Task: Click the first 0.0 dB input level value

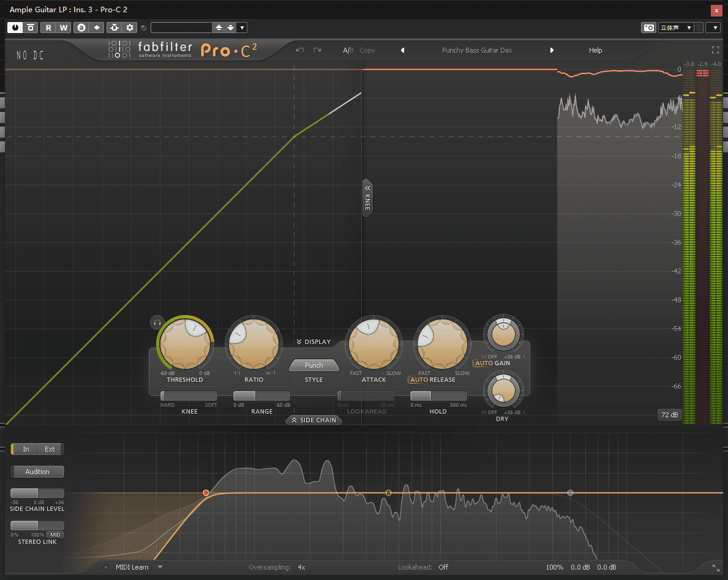Action: click(x=580, y=567)
